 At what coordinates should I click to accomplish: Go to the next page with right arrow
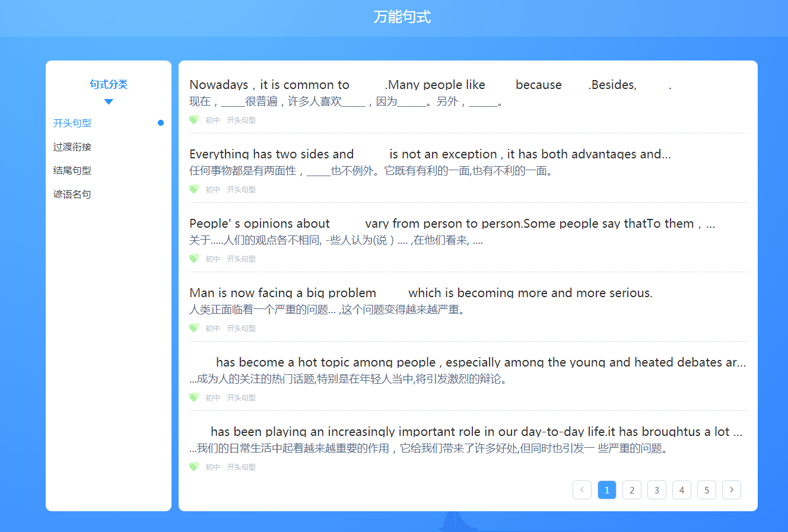(x=731, y=490)
